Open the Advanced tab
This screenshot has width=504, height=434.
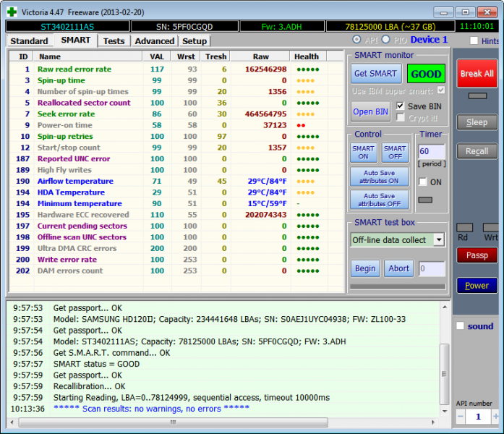click(x=154, y=41)
